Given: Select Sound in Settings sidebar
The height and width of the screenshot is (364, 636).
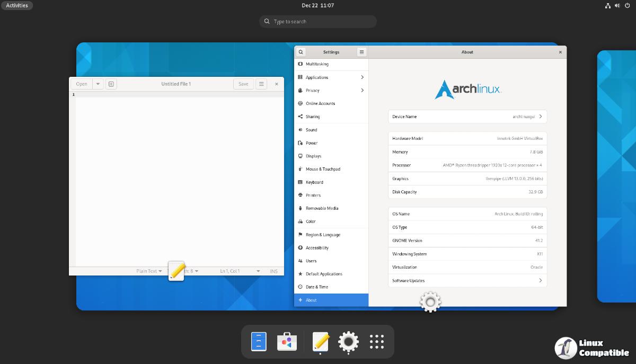Looking at the screenshot, I should (312, 130).
